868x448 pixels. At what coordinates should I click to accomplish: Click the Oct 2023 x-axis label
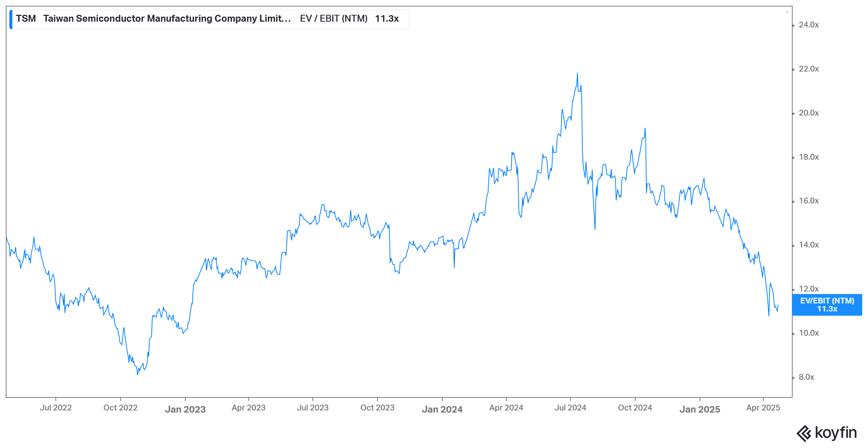(377, 408)
